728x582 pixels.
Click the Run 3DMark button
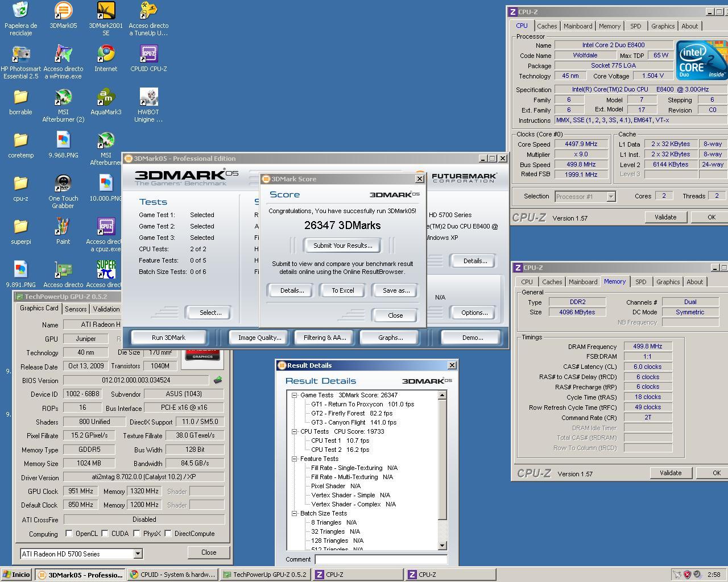168,338
